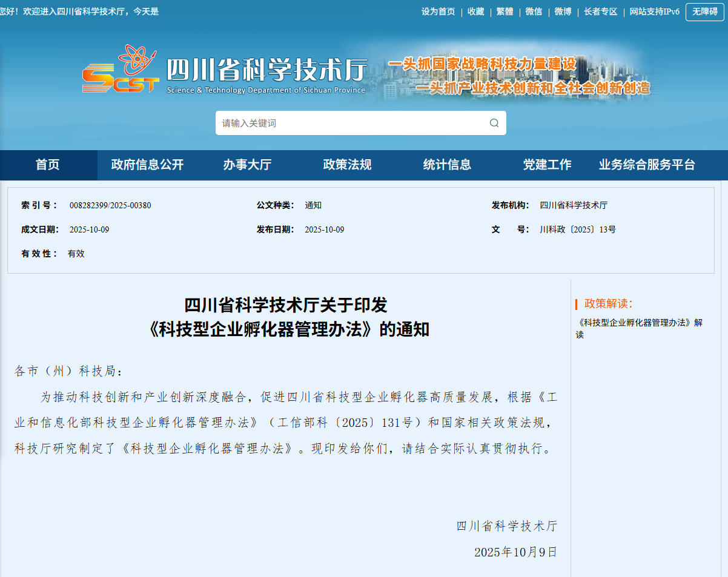Click the SCST department logo

click(x=121, y=70)
